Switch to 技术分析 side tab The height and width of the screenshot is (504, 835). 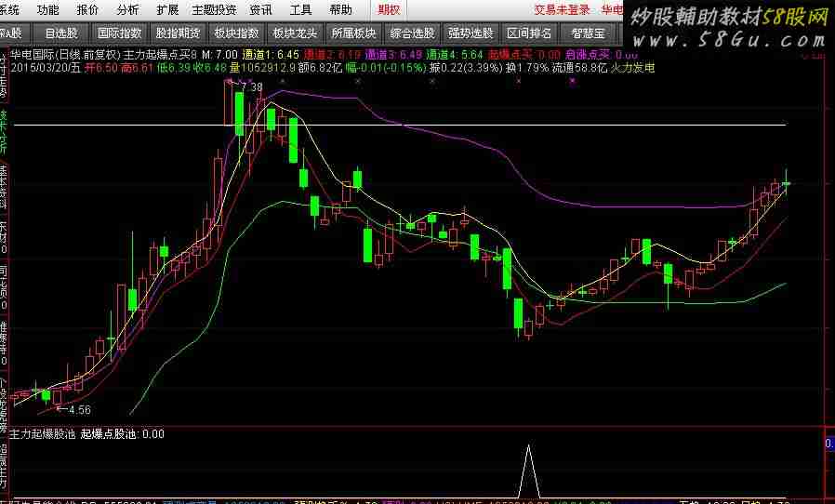point(4,132)
